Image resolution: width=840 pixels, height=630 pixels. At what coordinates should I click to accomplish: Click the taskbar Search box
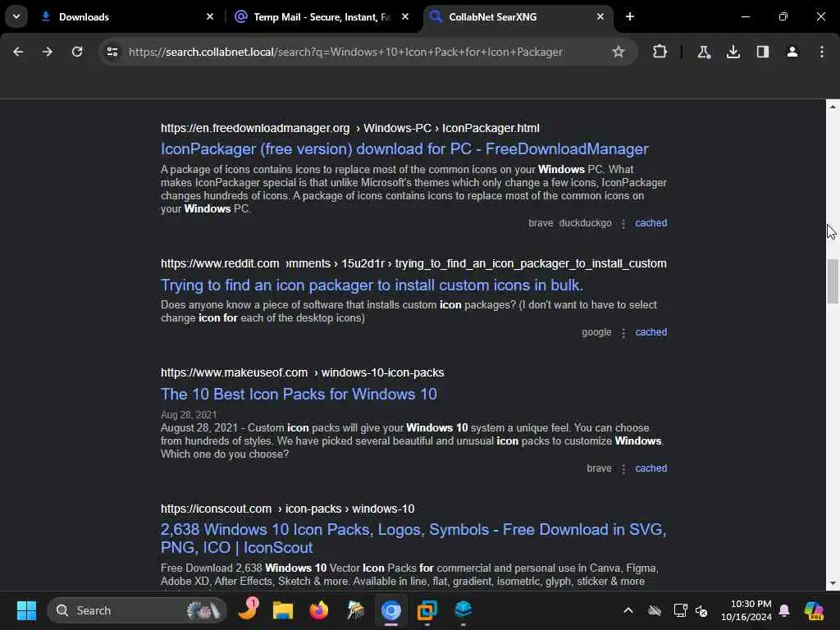coord(137,610)
